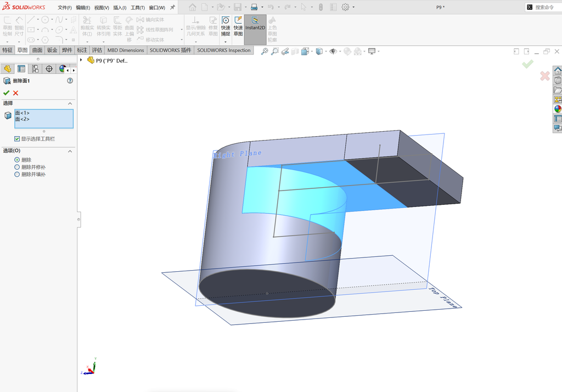Open the ConfigurationManager tab icon
The height and width of the screenshot is (392, 562).
click(x=35, y=69)
